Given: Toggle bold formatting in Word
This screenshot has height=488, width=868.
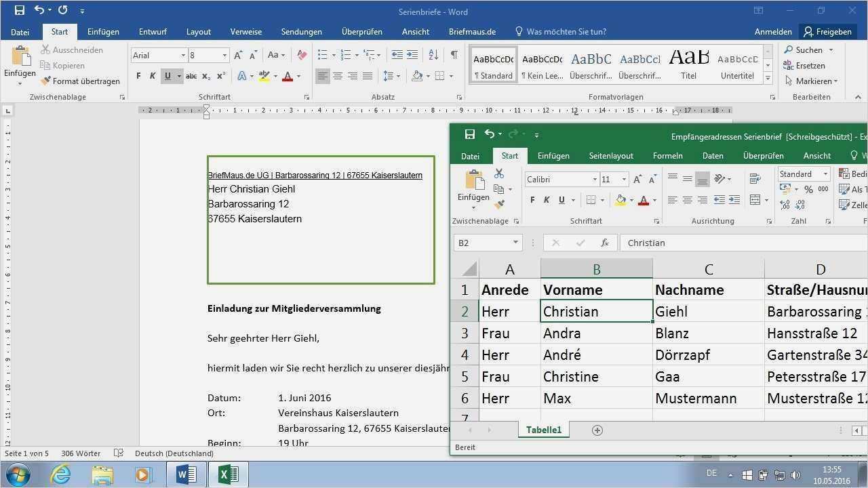Looking at the screenshot, I should (140, 75).
